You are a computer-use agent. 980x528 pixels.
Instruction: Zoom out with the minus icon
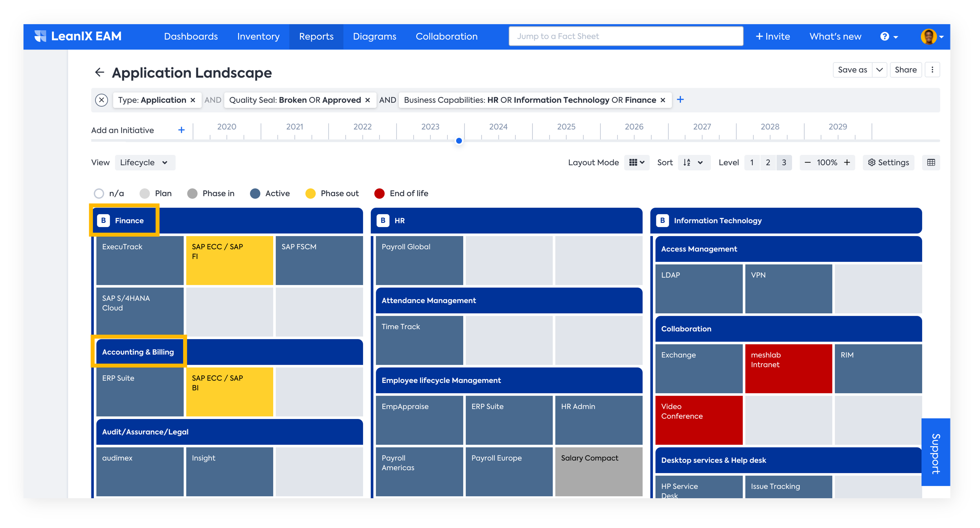807,162
